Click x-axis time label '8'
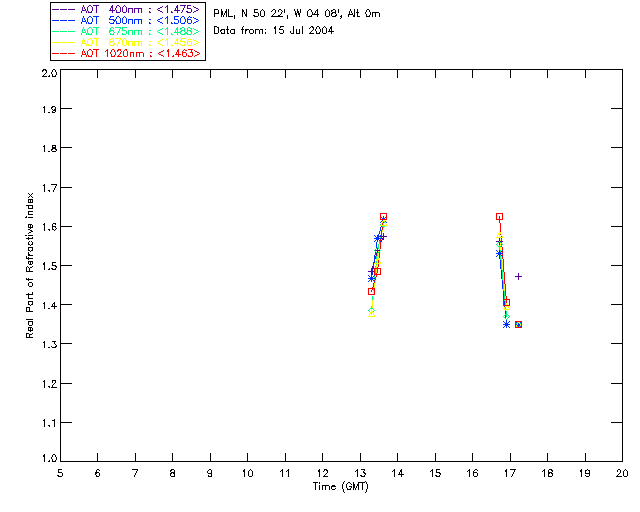 (173, 473)
